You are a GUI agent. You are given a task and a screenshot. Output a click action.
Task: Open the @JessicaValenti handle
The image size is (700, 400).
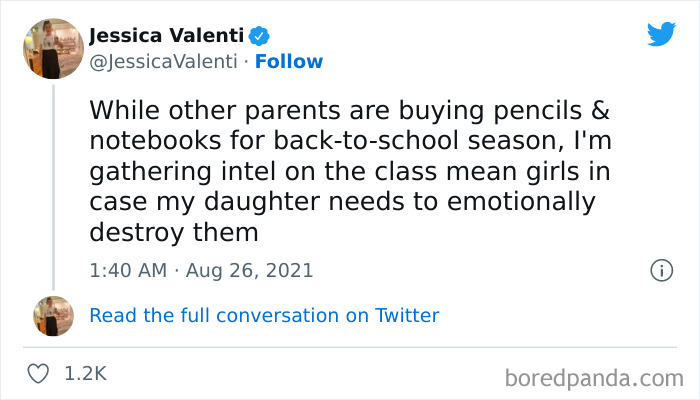coord(162,62)
